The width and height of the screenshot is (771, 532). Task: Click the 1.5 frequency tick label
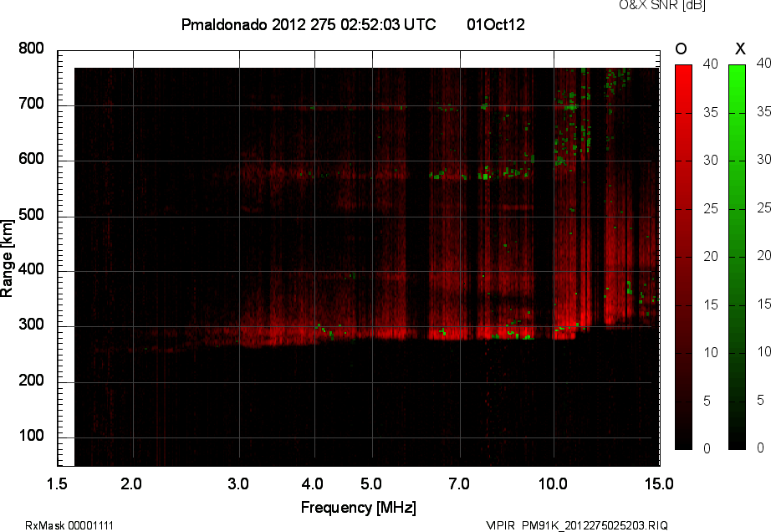tap(57, 483)
